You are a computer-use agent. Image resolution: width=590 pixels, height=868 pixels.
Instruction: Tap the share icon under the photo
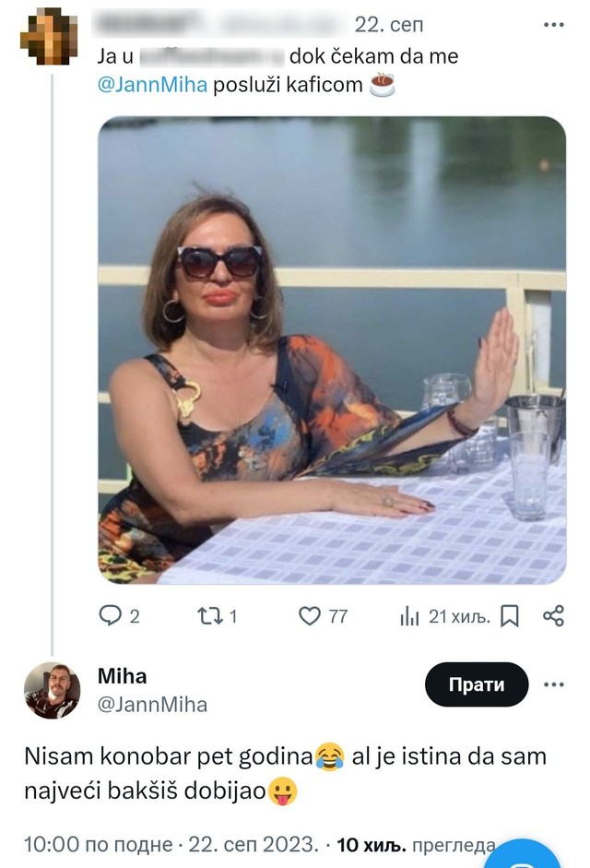(x=553, y=616)
